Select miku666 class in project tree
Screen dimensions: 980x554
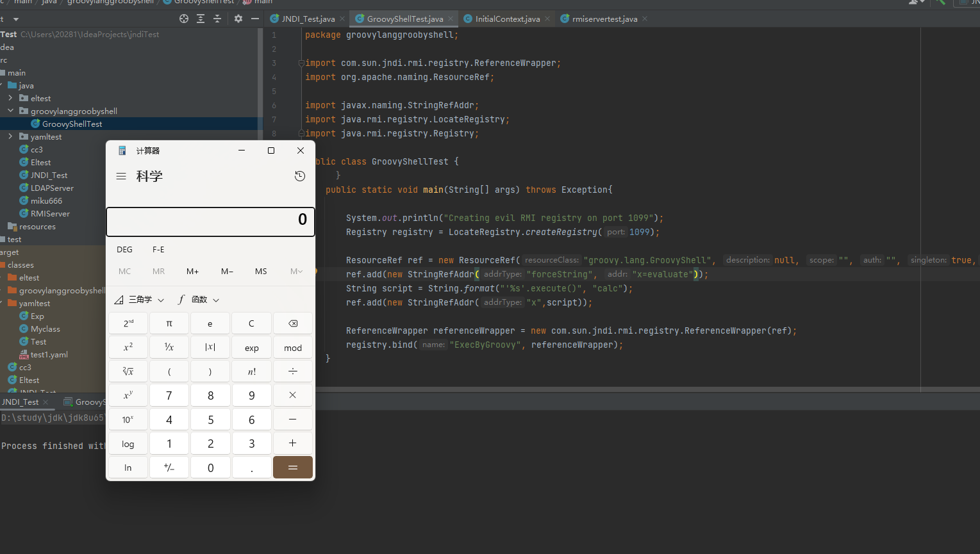click(x=46, y=200)
